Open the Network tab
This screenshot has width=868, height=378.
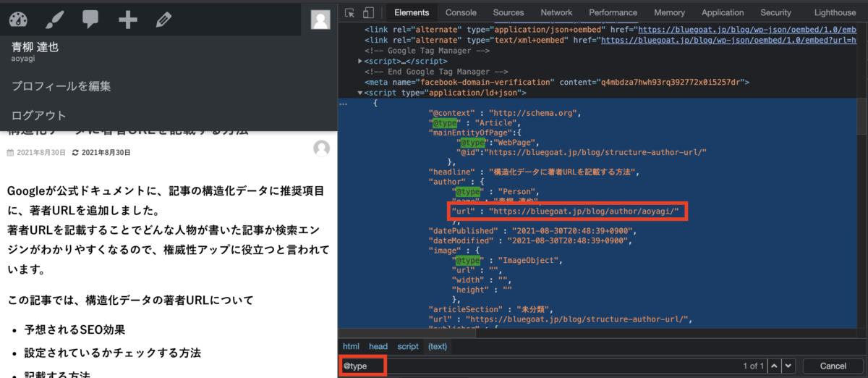(556, 12)
